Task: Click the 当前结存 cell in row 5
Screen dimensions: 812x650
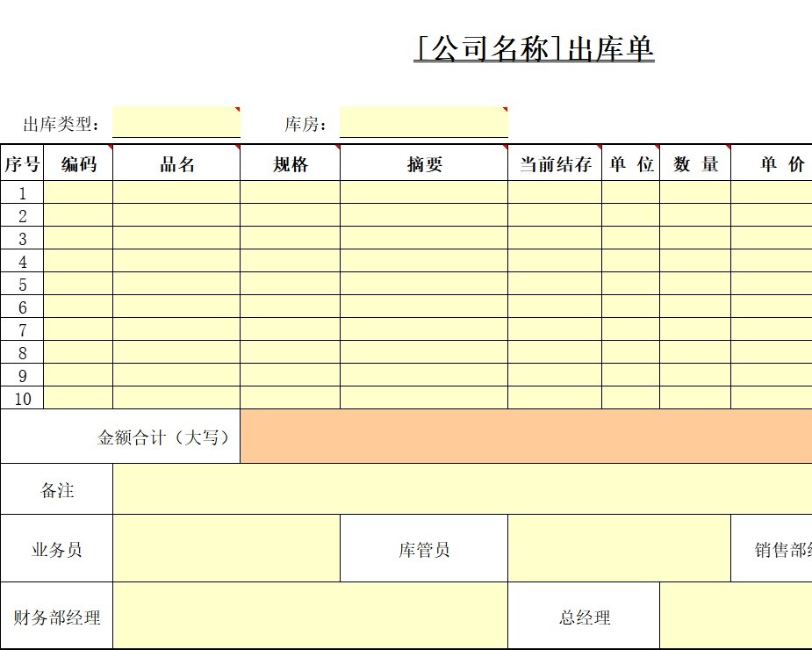Action: (553, 284)
